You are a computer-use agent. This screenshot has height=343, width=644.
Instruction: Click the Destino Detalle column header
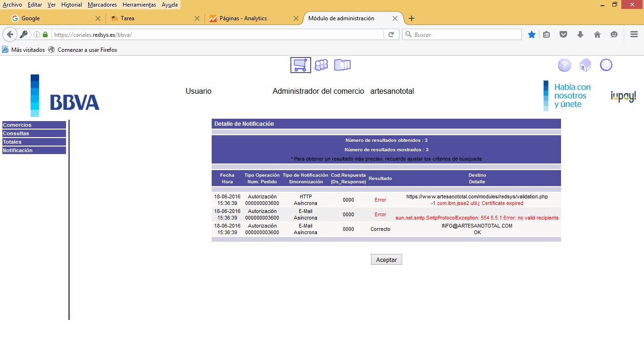477,178
